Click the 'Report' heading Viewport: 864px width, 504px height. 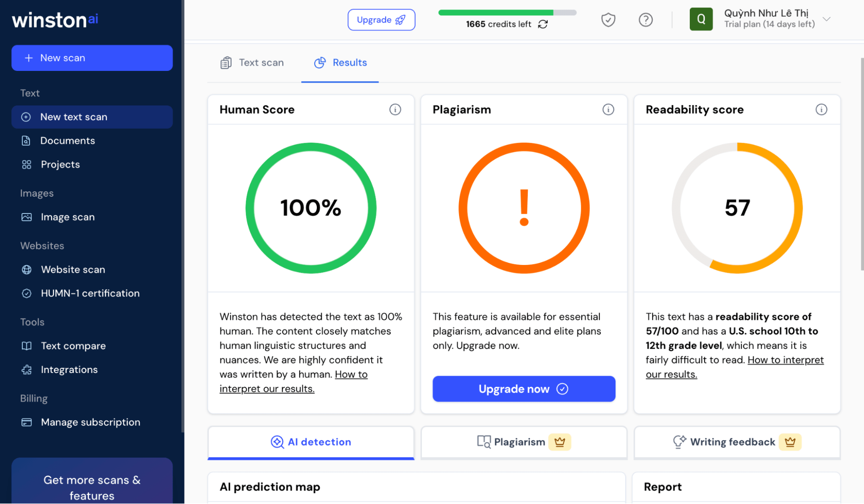(x=663, y=487)
